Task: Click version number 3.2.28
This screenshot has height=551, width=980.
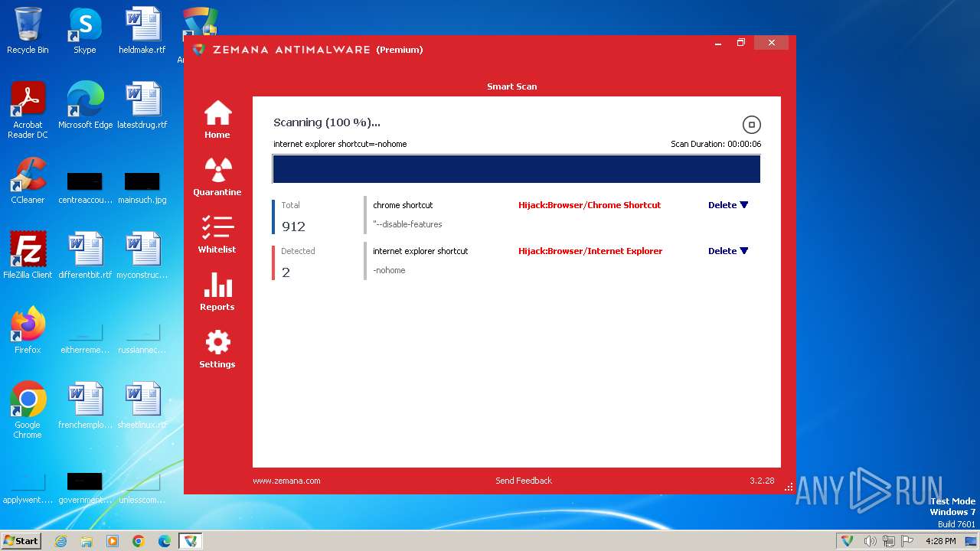Action: (x=762, y=481)
